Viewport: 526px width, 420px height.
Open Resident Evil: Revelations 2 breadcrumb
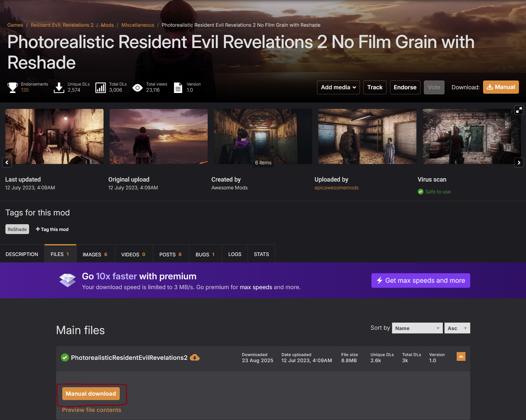(62, 25)
